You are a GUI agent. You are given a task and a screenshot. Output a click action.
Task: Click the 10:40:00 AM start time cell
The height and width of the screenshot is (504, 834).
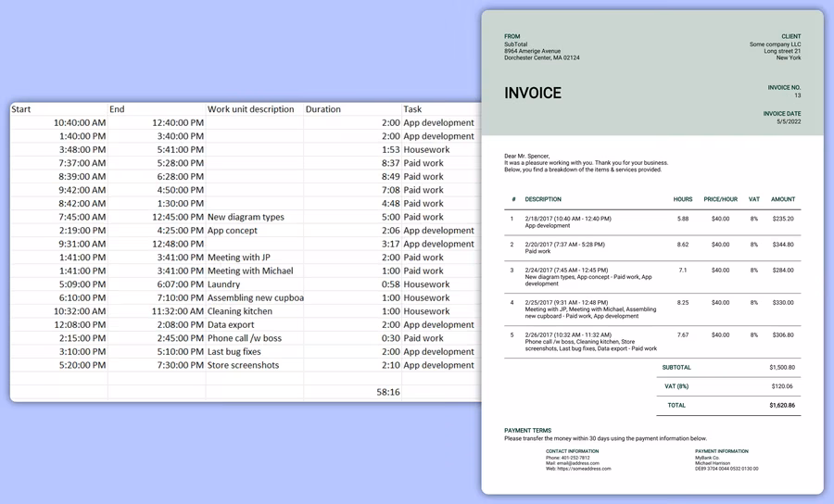click(x=59, y=122)
